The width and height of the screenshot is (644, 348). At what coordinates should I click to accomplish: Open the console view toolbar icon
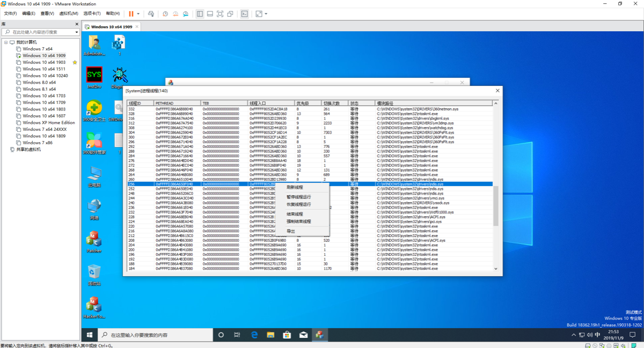[245, 13]
